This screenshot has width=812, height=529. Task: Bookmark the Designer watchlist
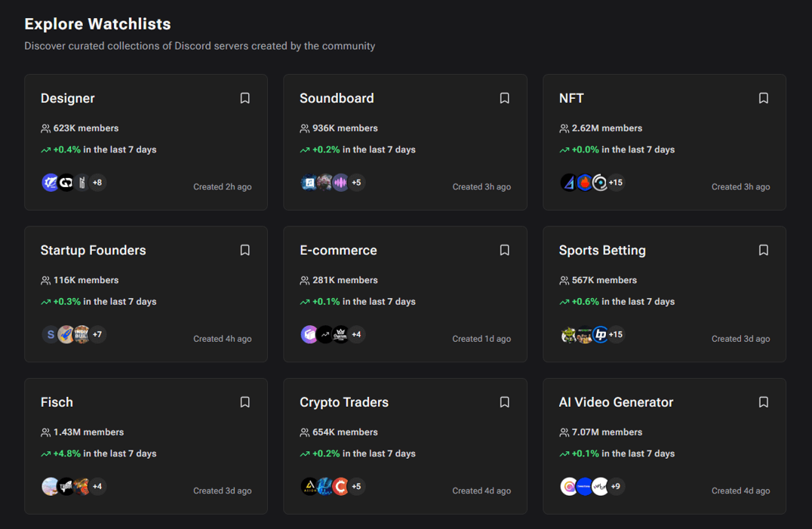245,98
